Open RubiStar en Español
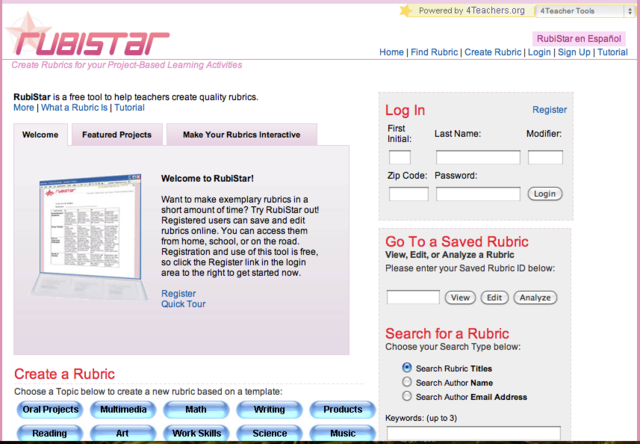Image resolution: width=640 pixels, height=444 pixels. 579,39
